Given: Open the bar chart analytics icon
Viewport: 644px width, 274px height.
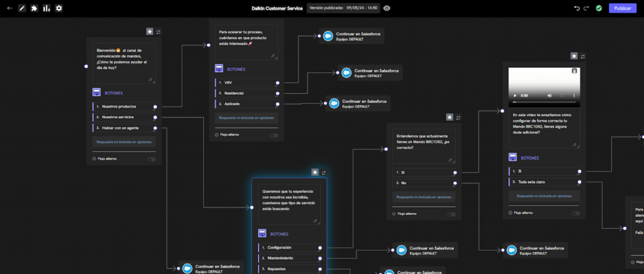Looking at the screenshot, I should pos(47,8).
